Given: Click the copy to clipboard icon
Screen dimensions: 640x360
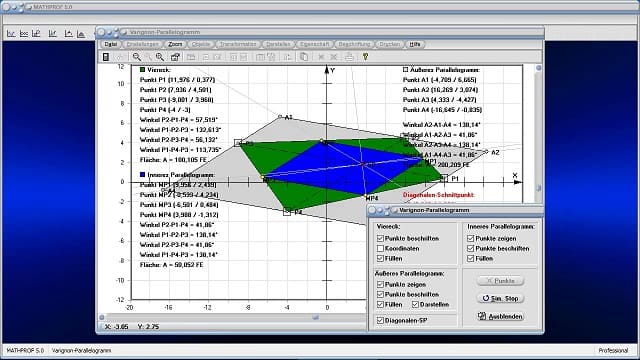Looking at the screenshot, I should pyautogui.click(x=304, y=57).
